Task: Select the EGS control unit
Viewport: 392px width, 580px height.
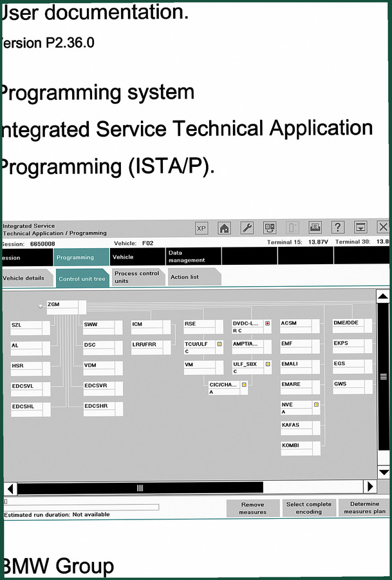Action: tap(353, 367)
